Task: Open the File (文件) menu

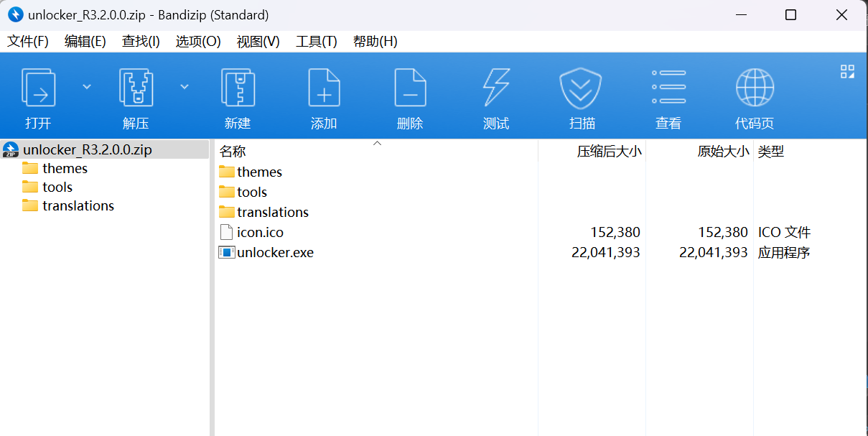Action: (28, 42)
